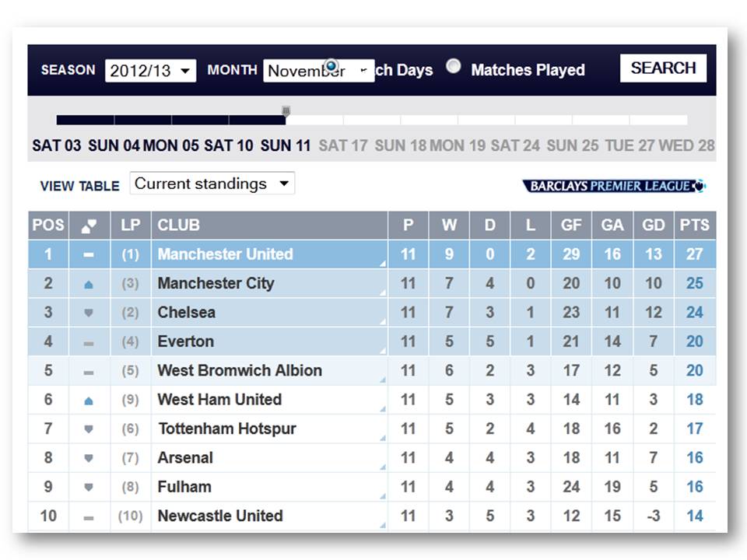747x560 pixels.
Task: Open the Manchester United club link
Action: 225,254
